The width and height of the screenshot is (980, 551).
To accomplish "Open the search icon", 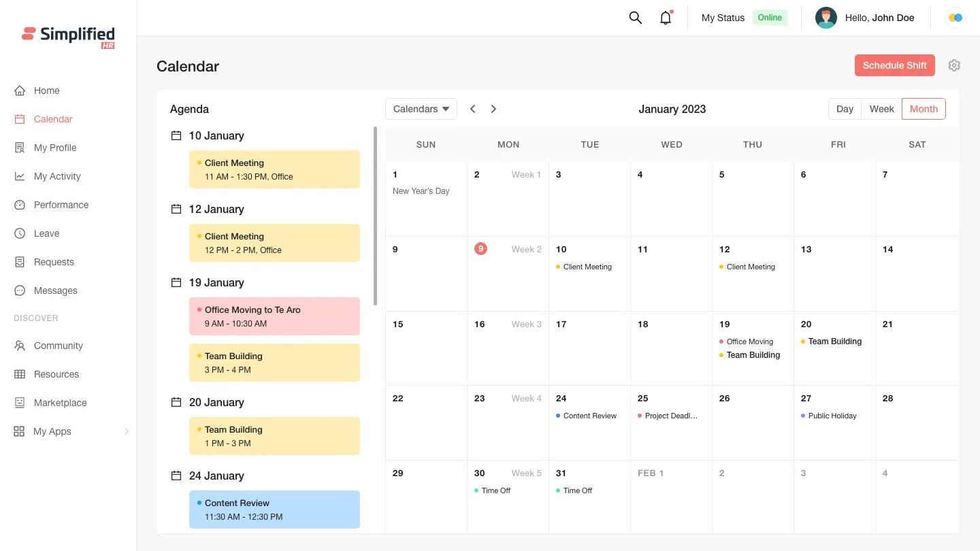I will (635, 18).
